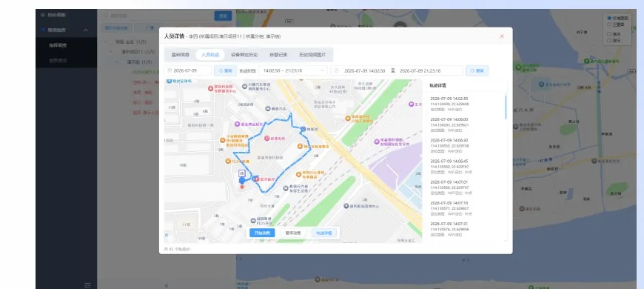
Task: Switch to the 基础信息 tab
Action: (181, 55)
